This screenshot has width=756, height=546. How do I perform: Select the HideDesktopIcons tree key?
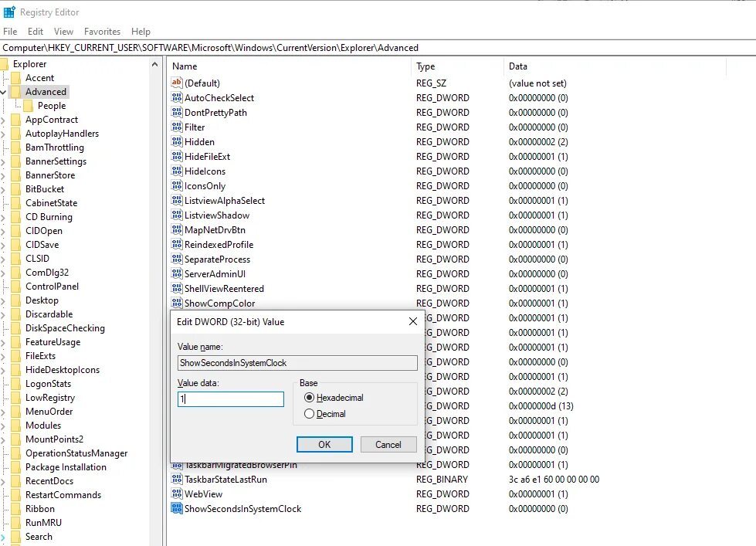63,370
